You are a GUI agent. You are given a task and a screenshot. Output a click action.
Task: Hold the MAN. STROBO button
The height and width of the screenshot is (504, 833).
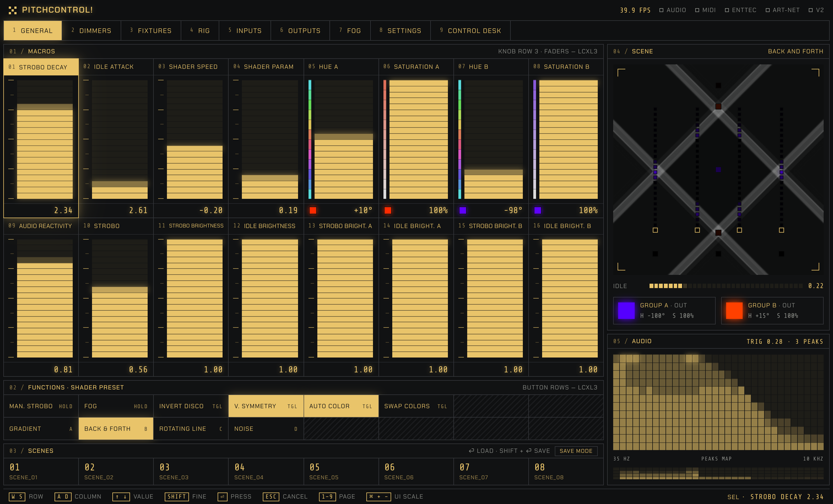click(x=41, y=406)
